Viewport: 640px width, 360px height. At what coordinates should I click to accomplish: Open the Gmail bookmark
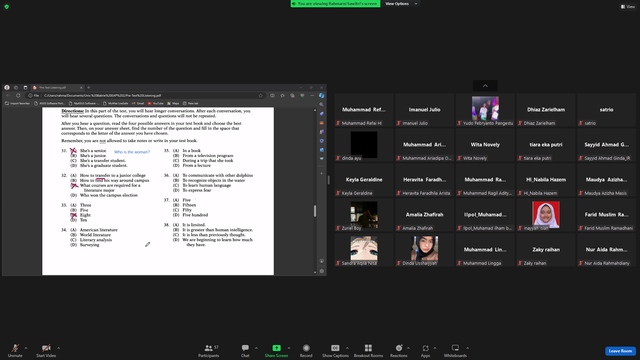click(x=138, y=103)
